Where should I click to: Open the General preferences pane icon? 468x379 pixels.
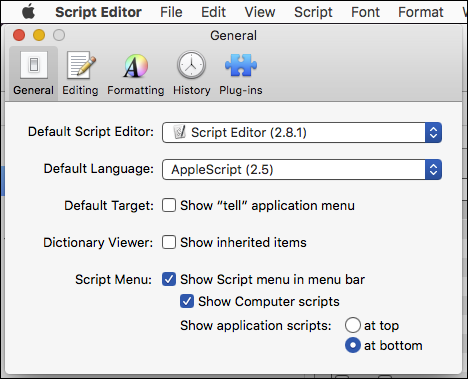tap(33, 73)
